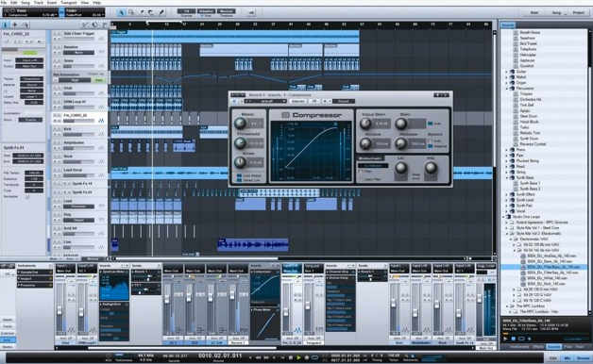Click the LC sidechain filter knob
Viewport: 593px width, 364px height.
coord(401,168)
